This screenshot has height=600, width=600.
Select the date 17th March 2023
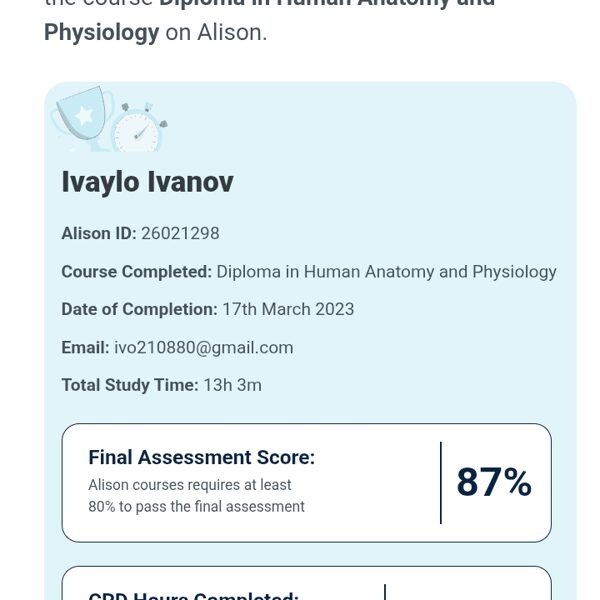(288, 310)
